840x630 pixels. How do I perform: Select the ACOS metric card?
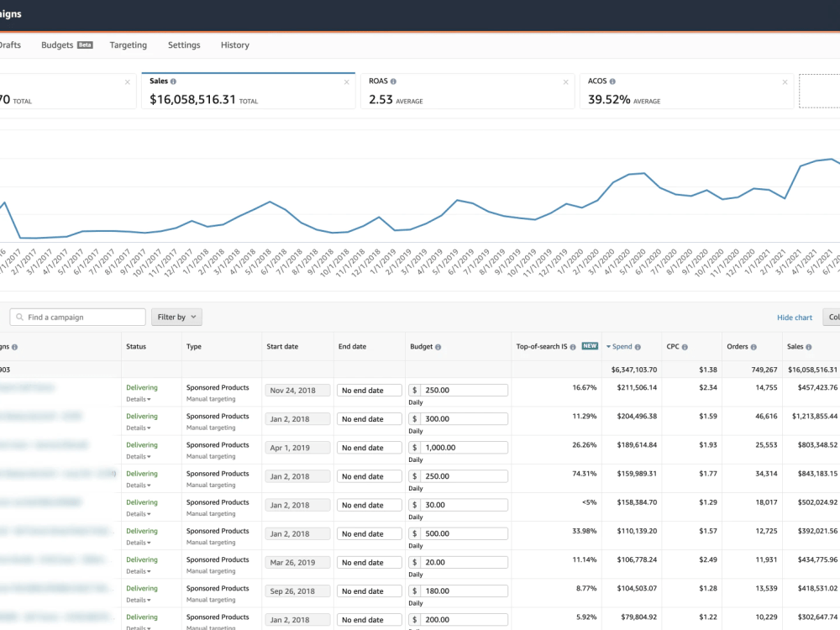686,91
